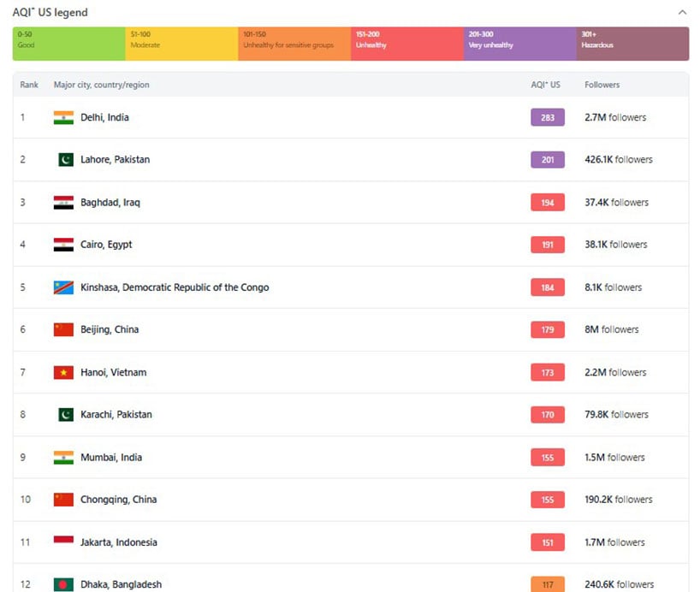700x592 pixels.
Task: Click the maroon Hazardous 301+ legend block
Action: pyautogui.click(x=633, y=44)
